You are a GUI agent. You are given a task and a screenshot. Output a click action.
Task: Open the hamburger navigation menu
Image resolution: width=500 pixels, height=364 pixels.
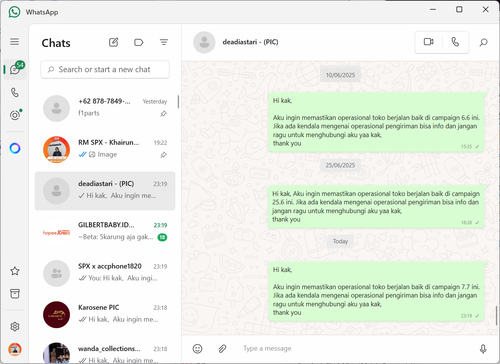(15, 42)
